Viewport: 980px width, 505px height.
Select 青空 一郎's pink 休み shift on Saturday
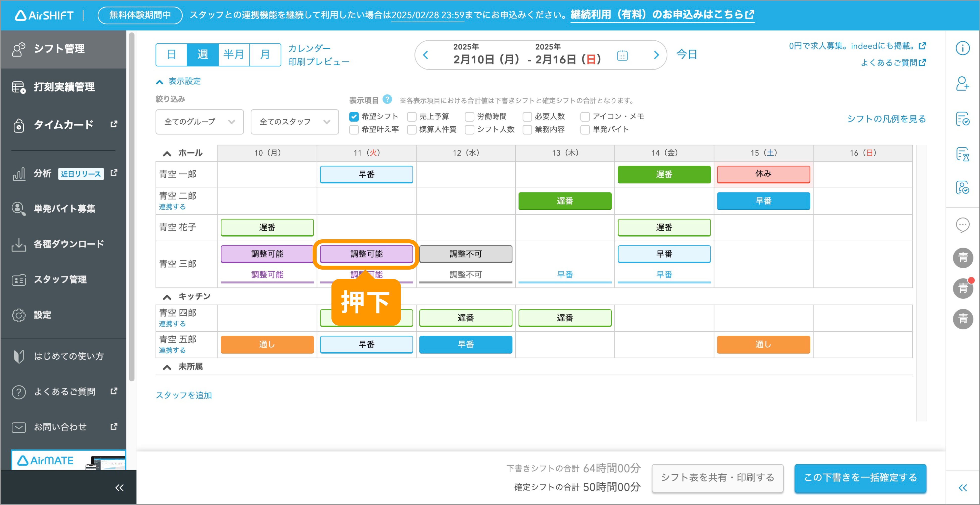coord(763,174)
